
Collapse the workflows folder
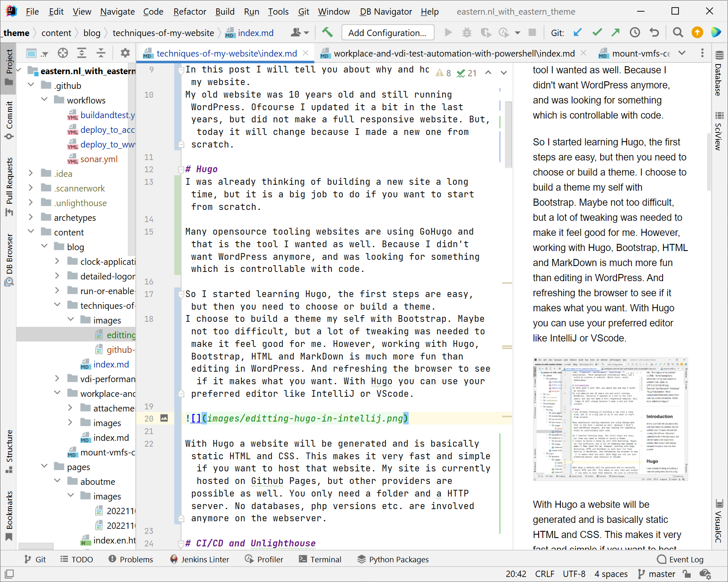(x=44, y=100)
